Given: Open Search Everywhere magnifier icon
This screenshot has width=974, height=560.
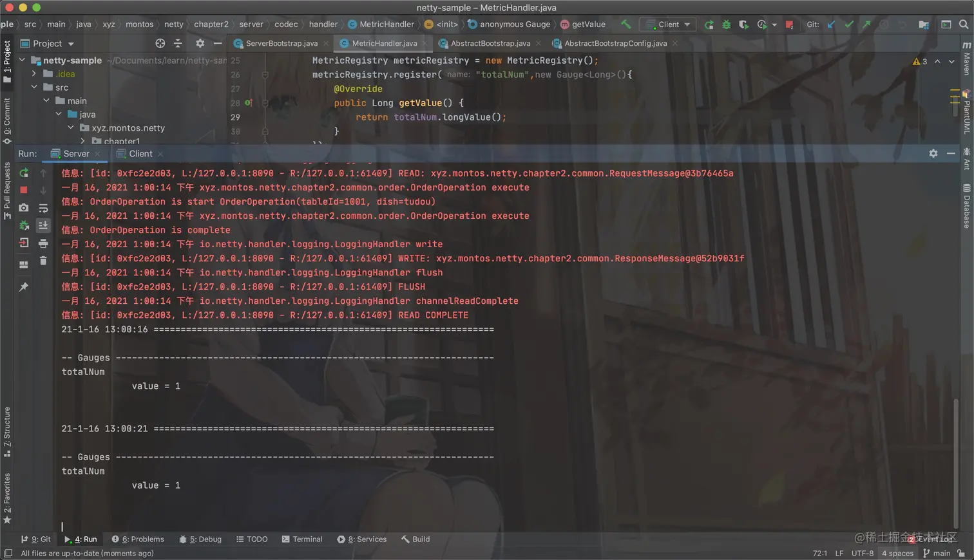Looking at the screenshot, I should [964, 24].
